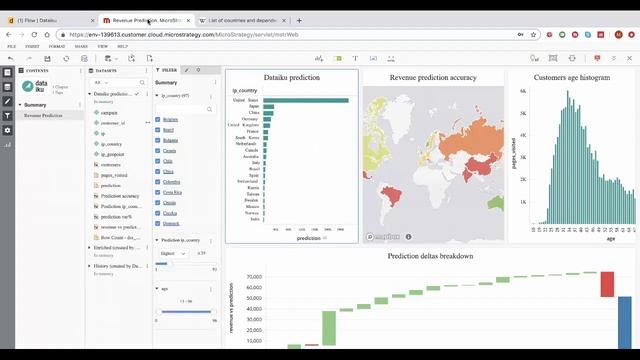640x360 pixels.
Task: Click the Insert Text 'T' icon
Action: [x=355, y=59]
